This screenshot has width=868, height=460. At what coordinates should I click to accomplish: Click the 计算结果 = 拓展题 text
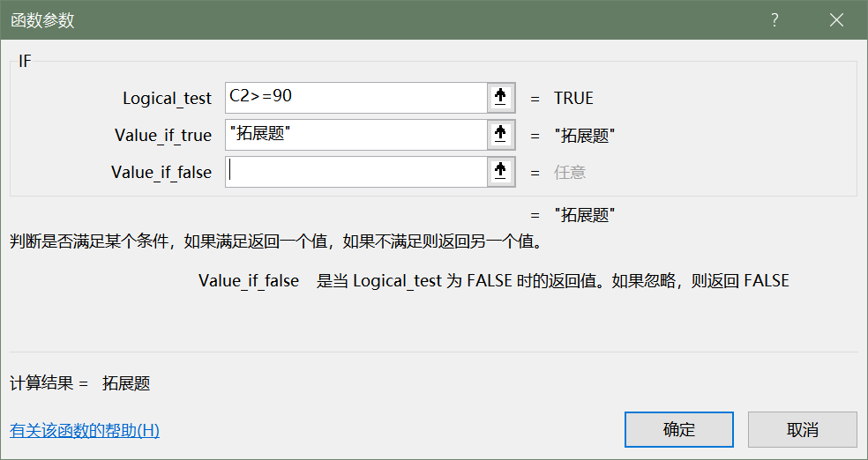[x=80, y=383]
